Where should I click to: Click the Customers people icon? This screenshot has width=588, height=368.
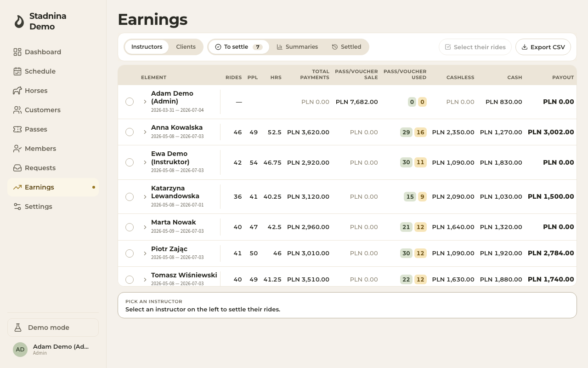(17, 110)
